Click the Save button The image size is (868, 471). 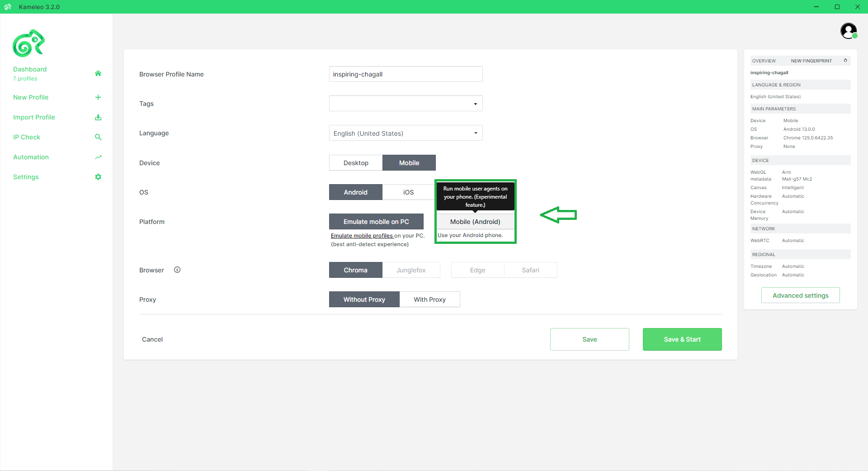(x=590, y=339)
